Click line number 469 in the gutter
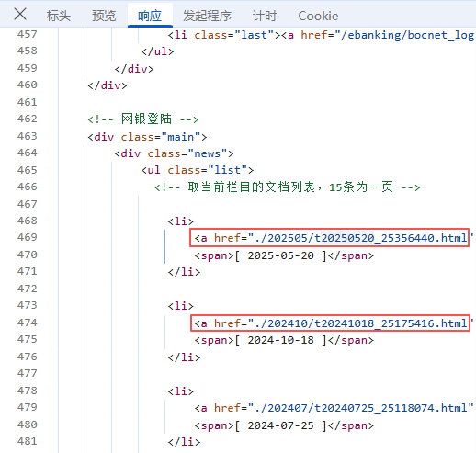The width and height of the screenshot is (476, 453). (28, 237)
